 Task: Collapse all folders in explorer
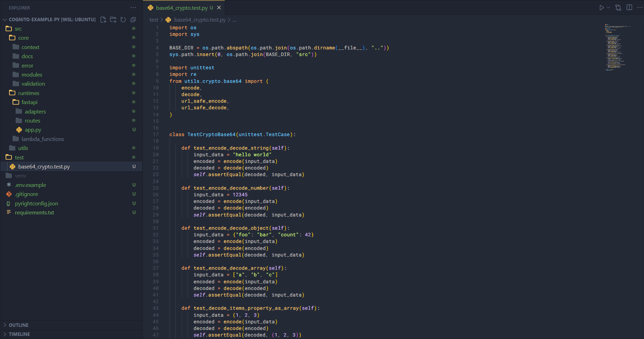point(133,20)
